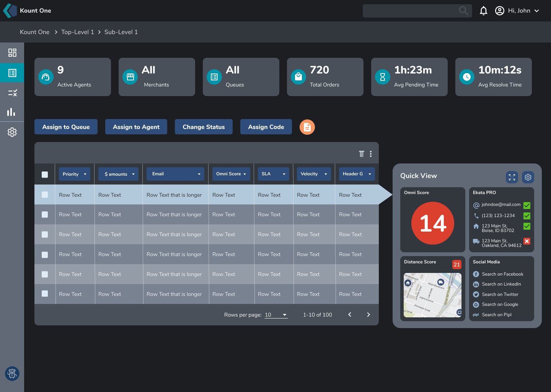Click the LinkedIn icon in Social Media
551x392 pixels.
pos(476,284)
